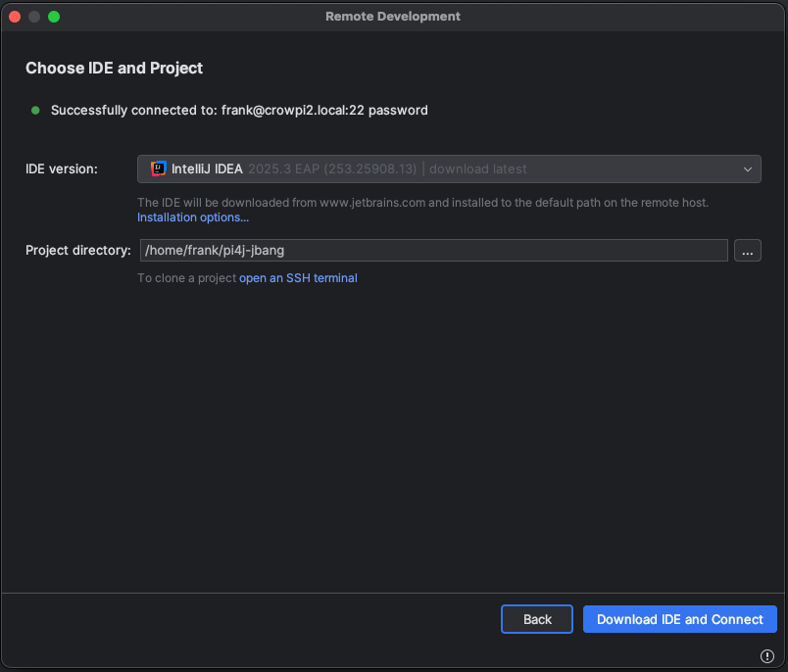Click the green connection status dot
Screen dimensions: 788x672
coord(36,110)
